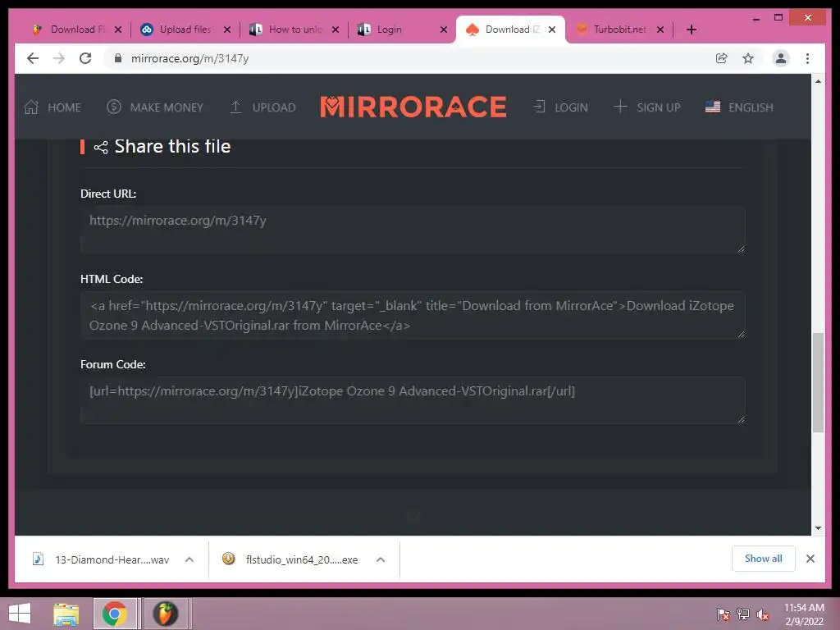The width and height of the screenshot is (840, 630).
Task: Click the plus icon beside SIGN UP
Action: pyautogui.click(x=620, y=107)
